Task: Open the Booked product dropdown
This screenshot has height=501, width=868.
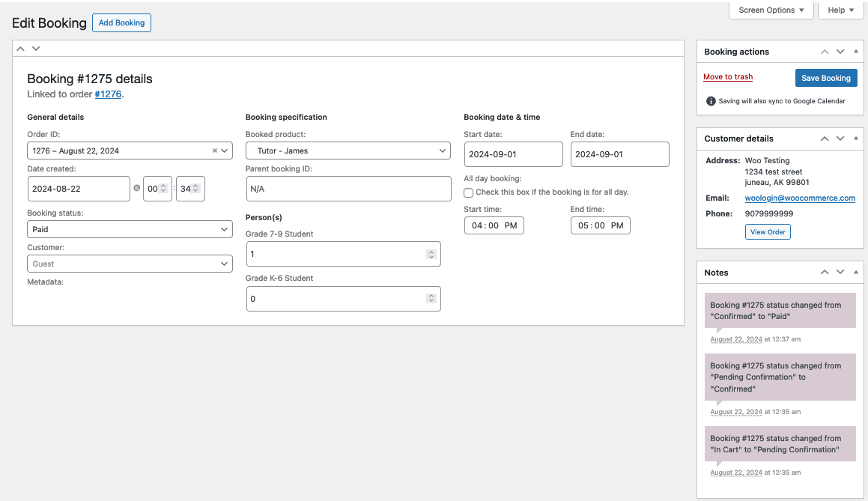Action: tap(347, 151)
